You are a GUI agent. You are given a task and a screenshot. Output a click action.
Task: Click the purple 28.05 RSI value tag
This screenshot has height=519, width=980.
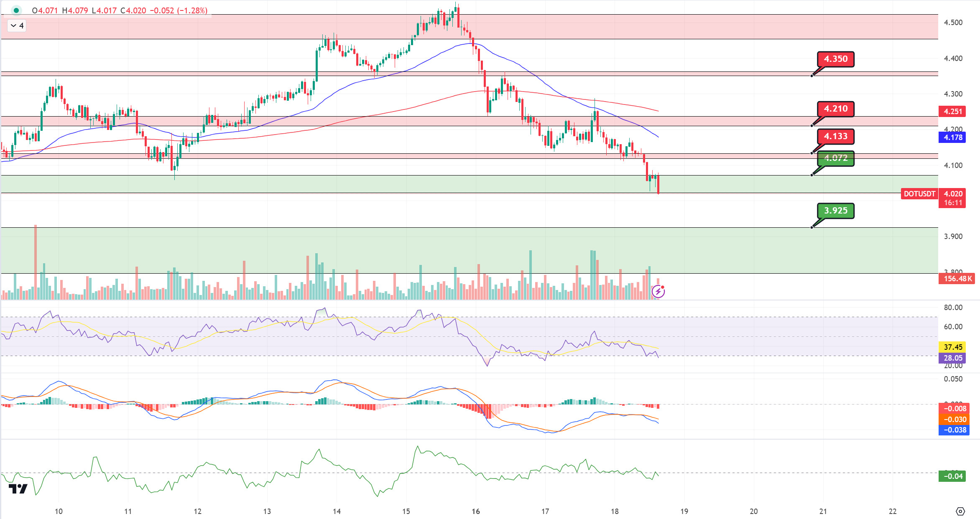[953, 358]
